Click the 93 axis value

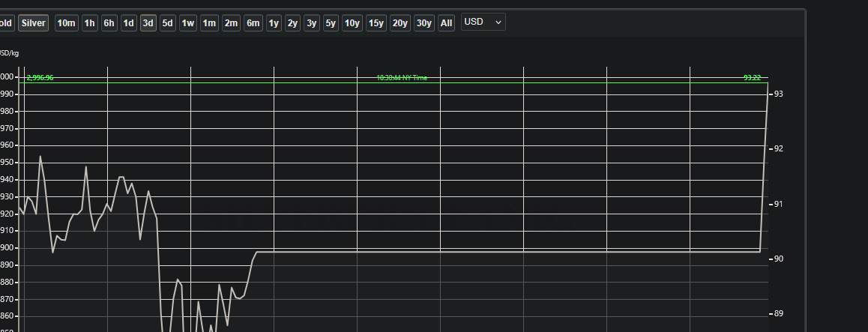[x=778, y=94]
